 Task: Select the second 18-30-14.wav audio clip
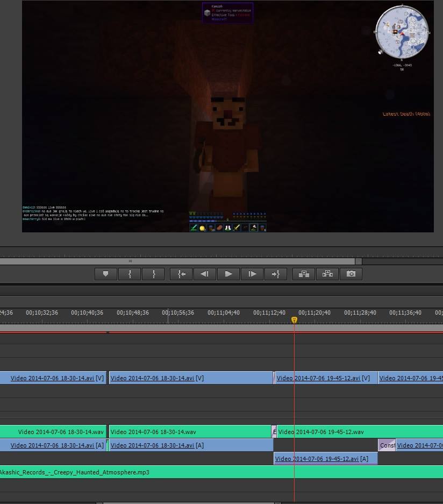pyautogui.click(x=190, y=432)
